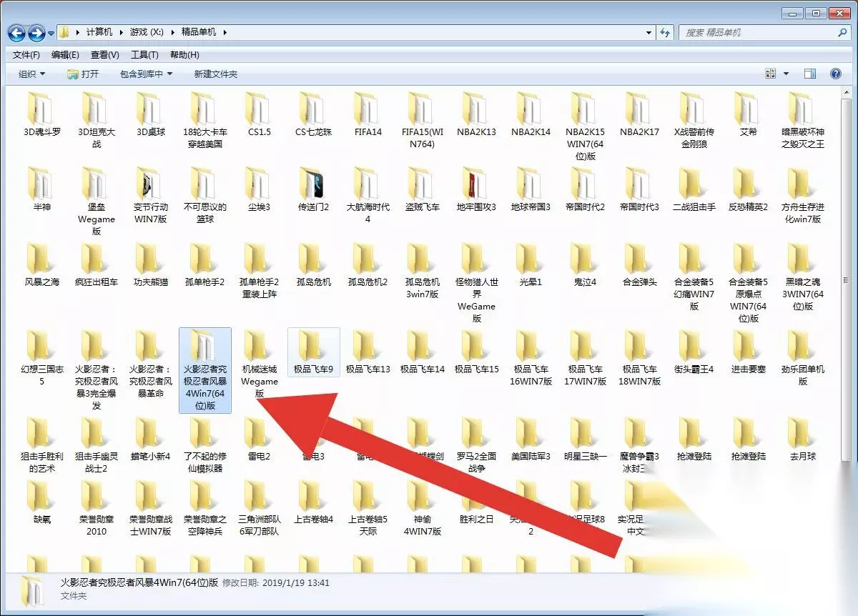Click the 极品飞车14 folder name
The image size is (858, 616).
(x=423, y=369)
